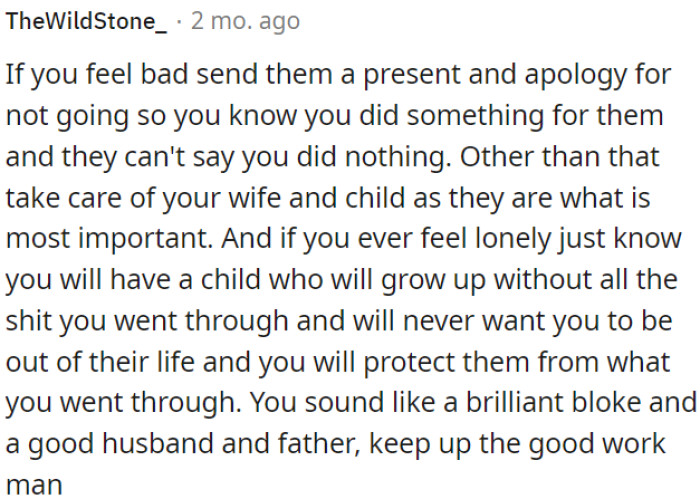The height and width of the screenshot is (499, 700).
Task: Click the phrase "did something for them"
Action: (x=555, y=116)
